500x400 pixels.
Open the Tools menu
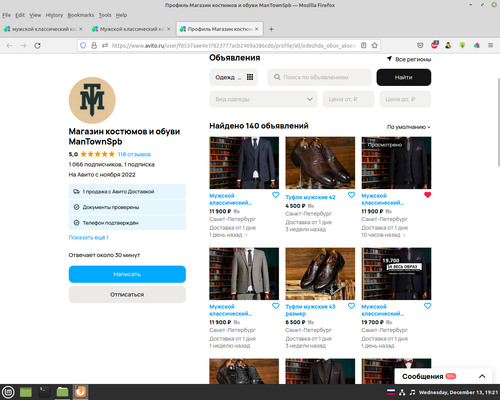(x=105, y=15)
